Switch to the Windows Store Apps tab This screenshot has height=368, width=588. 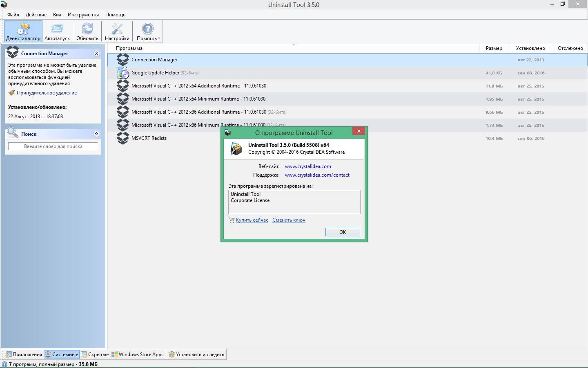pyautogui.click(x=138, y=355)
